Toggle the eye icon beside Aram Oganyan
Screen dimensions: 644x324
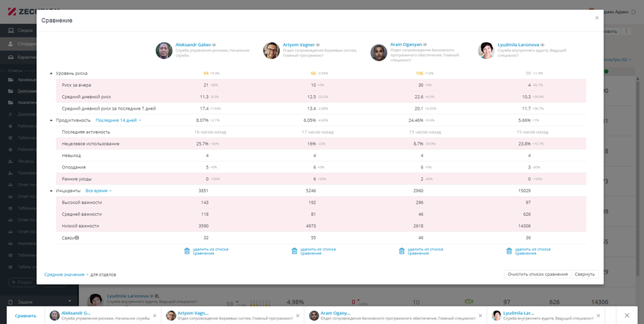click(426, 45)
